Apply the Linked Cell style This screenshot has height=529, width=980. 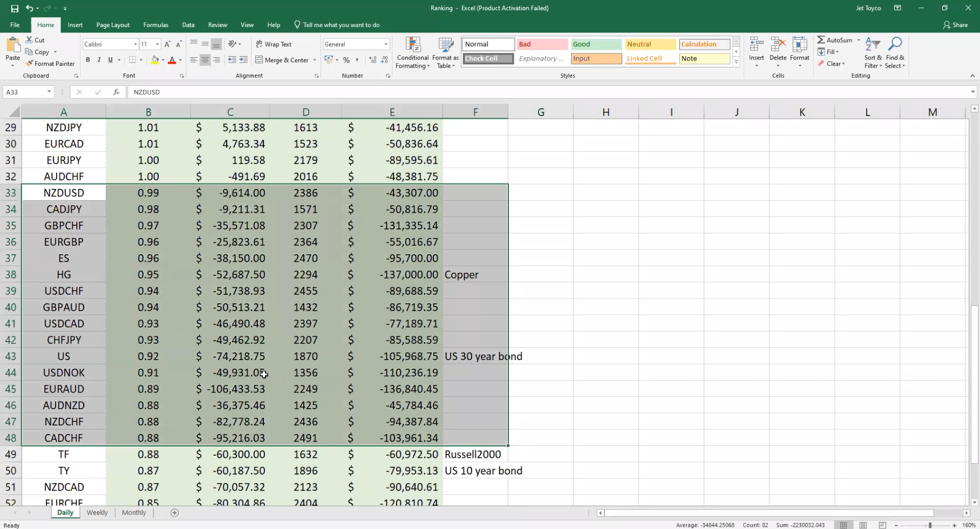(650, 58)
